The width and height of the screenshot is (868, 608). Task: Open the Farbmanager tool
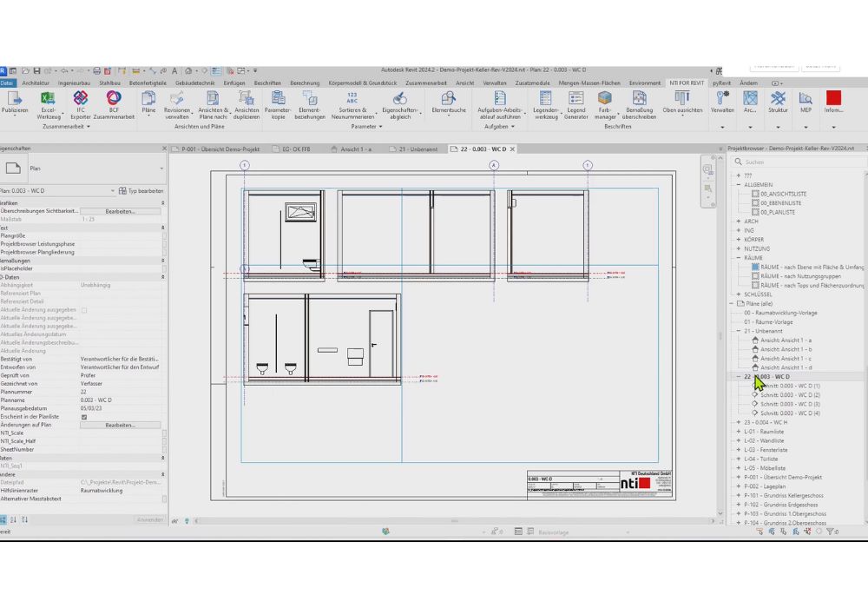(x=604, y=103)
